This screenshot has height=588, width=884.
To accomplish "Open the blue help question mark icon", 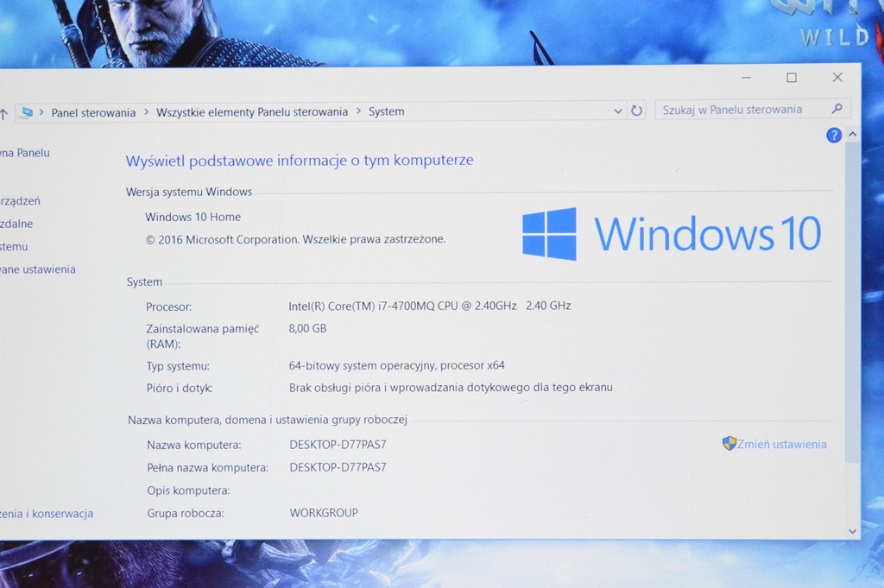I will tap(834, 136).
